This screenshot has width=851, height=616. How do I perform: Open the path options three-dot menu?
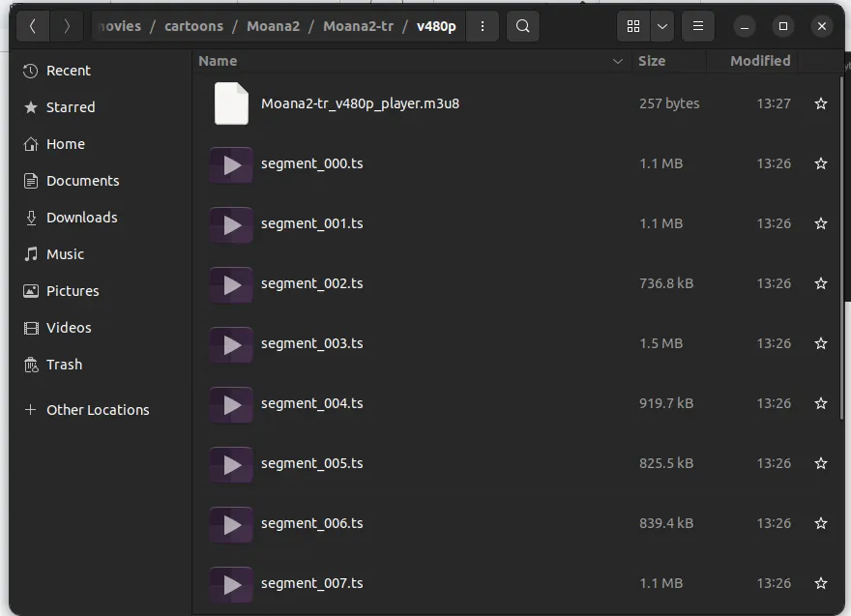click(482, 26)
